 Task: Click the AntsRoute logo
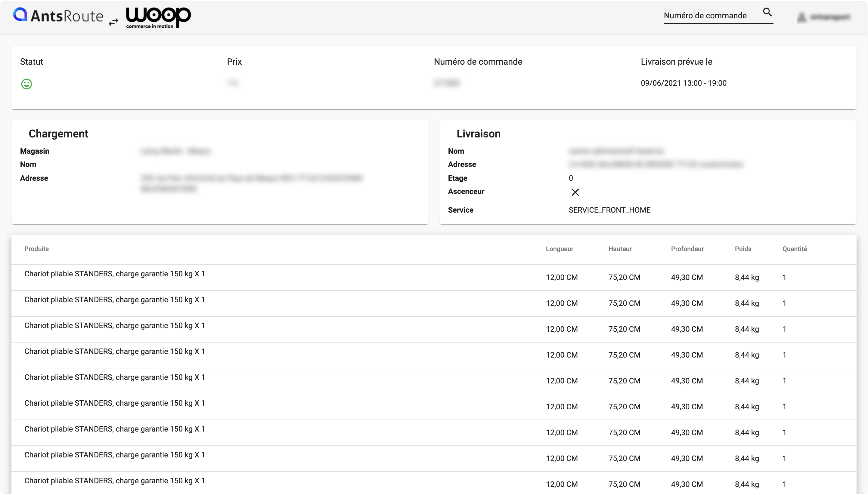pos(58,16)
